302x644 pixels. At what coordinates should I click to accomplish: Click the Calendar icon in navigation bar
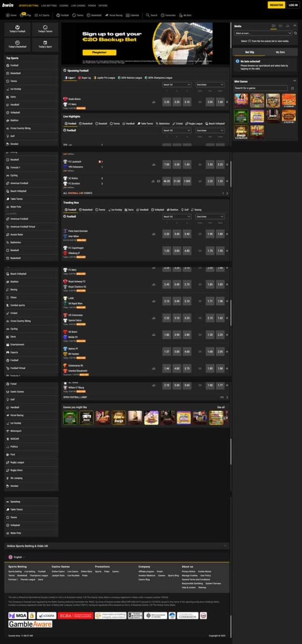click(x=127, y=16)
